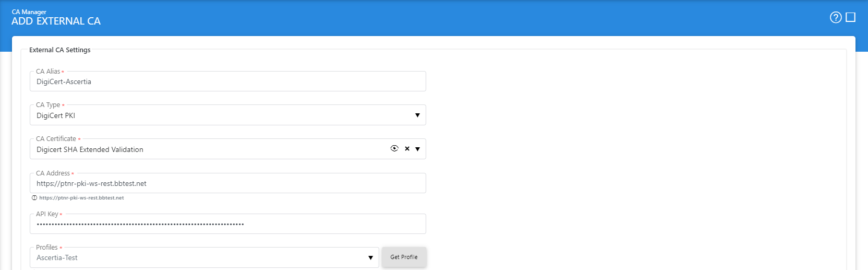Click the Get Profile button

click(x=404, y=257)
